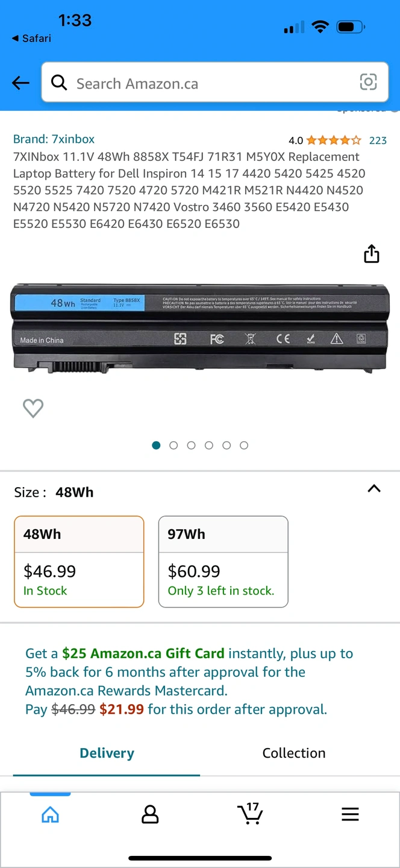Open camera lens search icon

tap(368, 82)
